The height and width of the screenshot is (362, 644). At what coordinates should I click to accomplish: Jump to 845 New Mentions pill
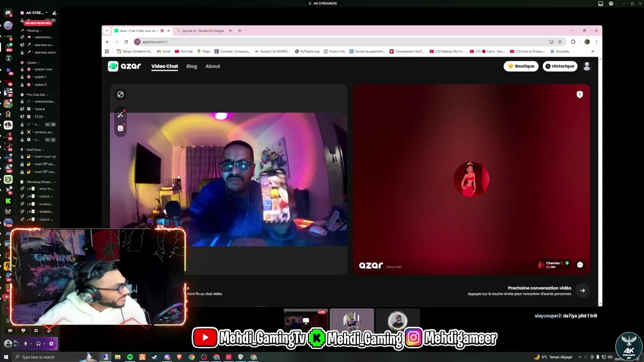tap(38, 23)
